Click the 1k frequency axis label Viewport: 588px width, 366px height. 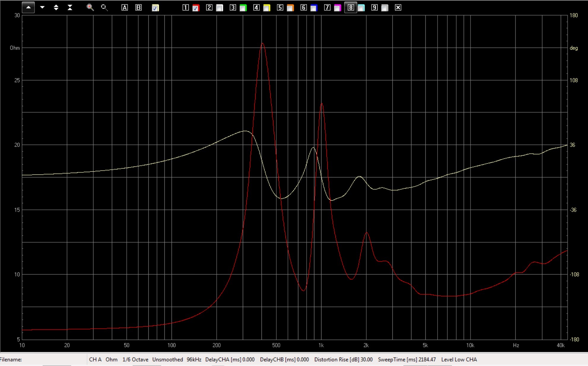pos(321,345)
